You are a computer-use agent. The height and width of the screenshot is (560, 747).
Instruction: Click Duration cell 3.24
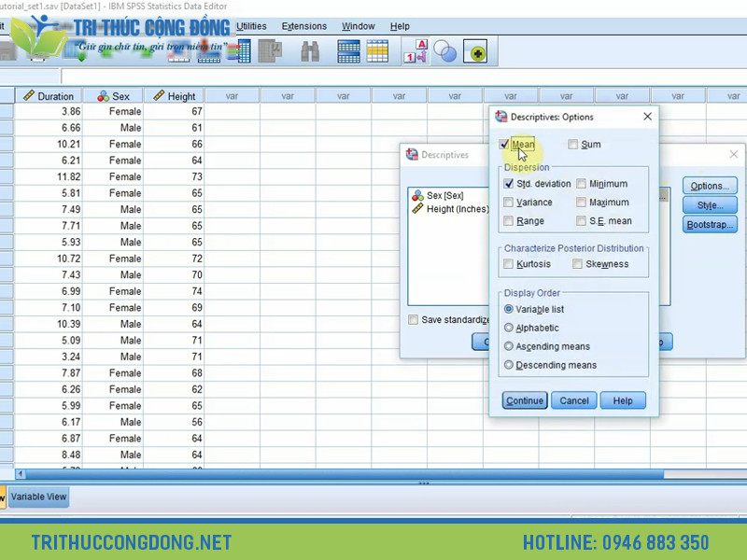point(49,357)
